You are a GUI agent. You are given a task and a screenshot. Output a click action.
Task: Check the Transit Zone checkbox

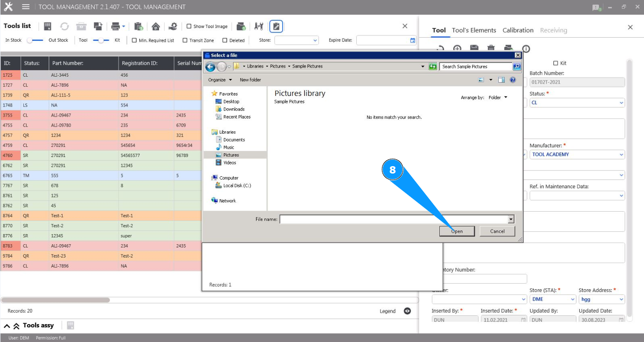pos(185,40)
